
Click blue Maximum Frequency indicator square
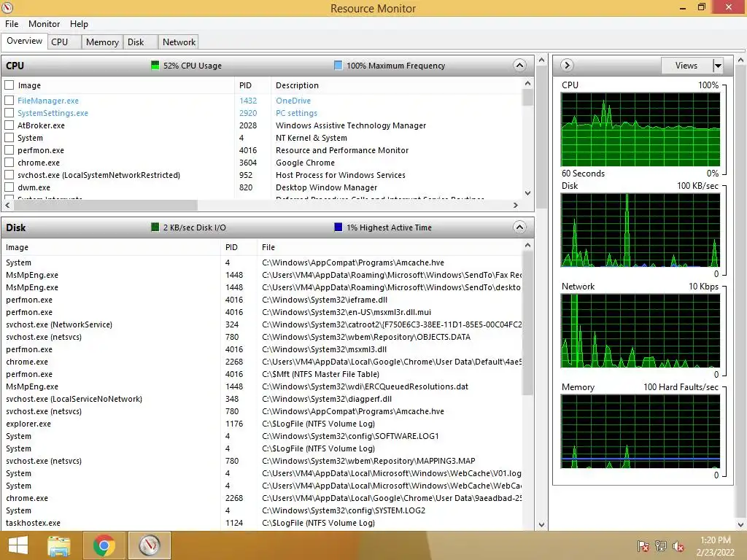click(338, 65)
